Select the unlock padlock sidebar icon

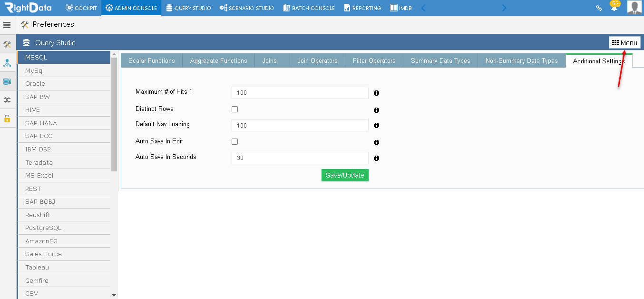point(7,118)
